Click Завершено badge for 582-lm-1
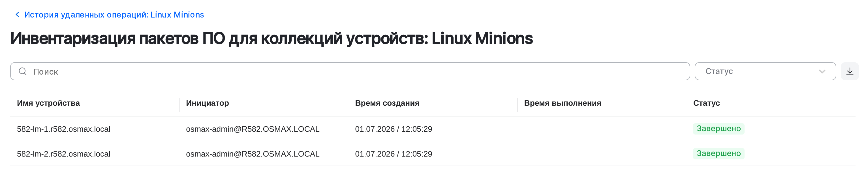This screenshot has height=169, width=868. click(719, 129)
